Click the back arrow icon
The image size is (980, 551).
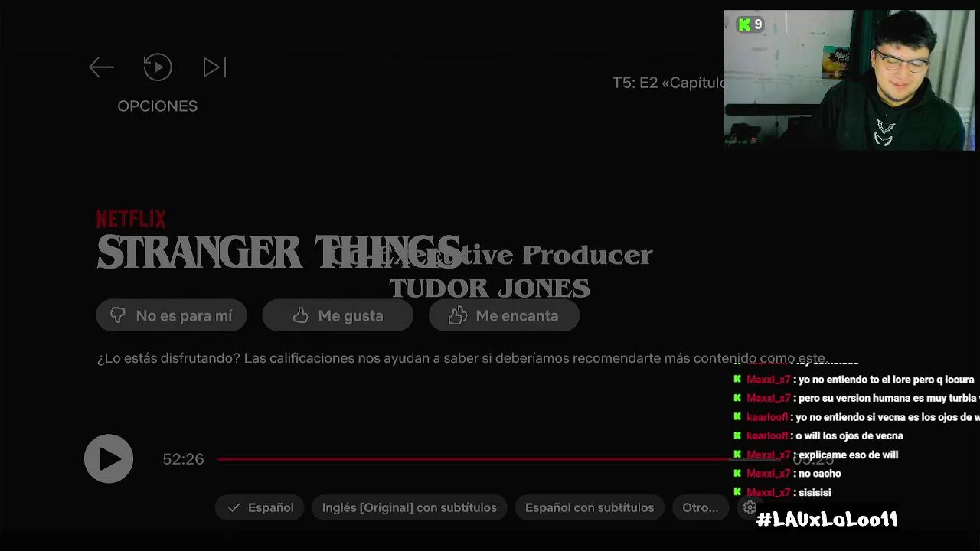(101, 67)
